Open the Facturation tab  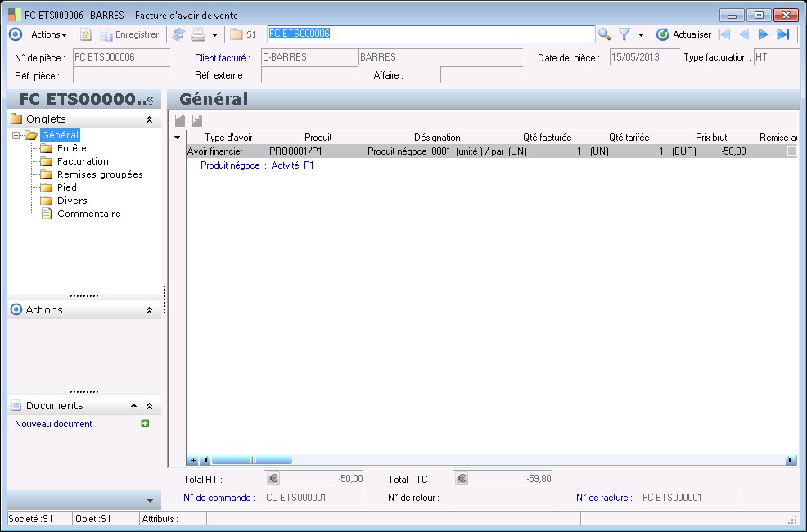(83, 161)
